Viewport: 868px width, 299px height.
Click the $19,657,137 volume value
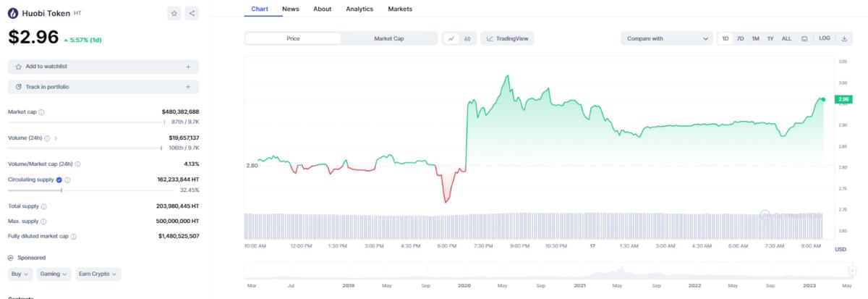[184, 138]
